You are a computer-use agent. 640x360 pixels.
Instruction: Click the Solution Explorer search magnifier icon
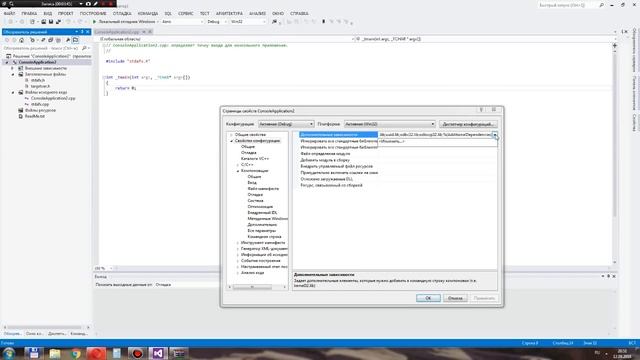84,48
